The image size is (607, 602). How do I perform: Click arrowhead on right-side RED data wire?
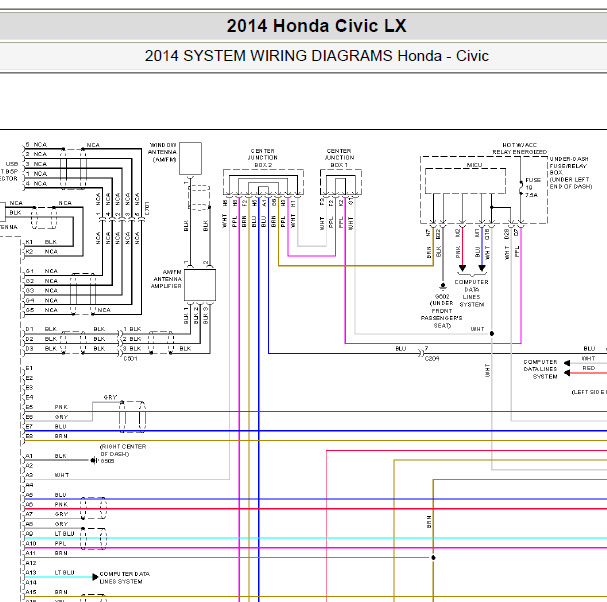pyautogui.click(x=567, y=373)
